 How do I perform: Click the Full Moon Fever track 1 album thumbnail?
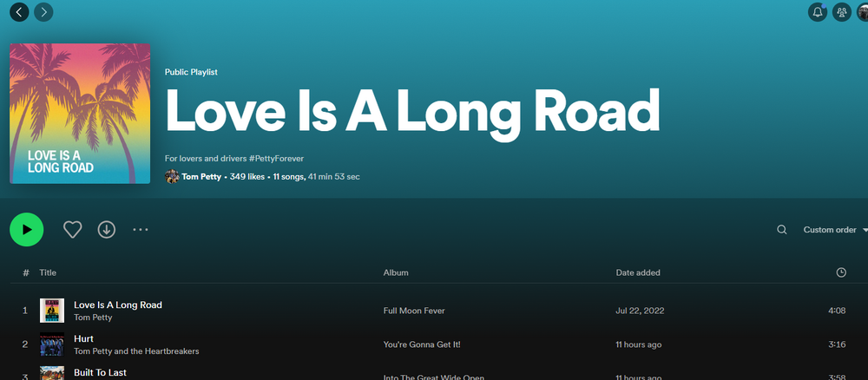click(x=52, y=311)
